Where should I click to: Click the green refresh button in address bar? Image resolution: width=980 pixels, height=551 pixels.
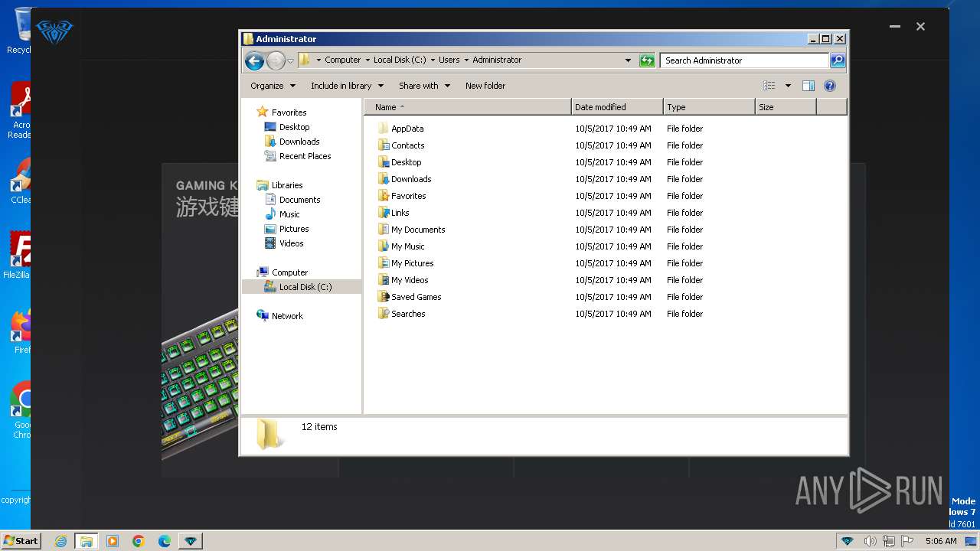[x=647, y=60]
